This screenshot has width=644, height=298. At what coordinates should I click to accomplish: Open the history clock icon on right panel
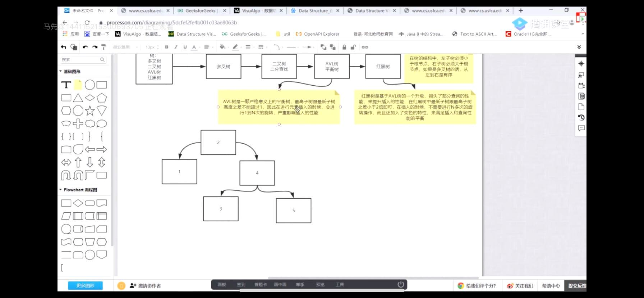[x=581, y=117]
